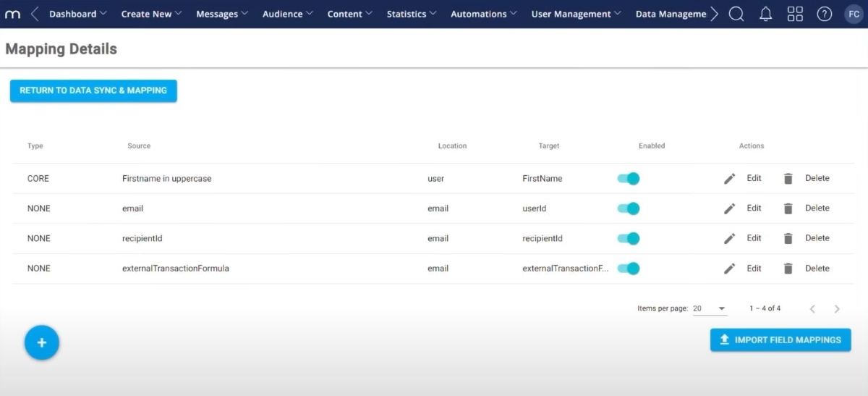
Task: Click trash icon for recipientId row
Action: pyautogui.click(x=788, y=238)
